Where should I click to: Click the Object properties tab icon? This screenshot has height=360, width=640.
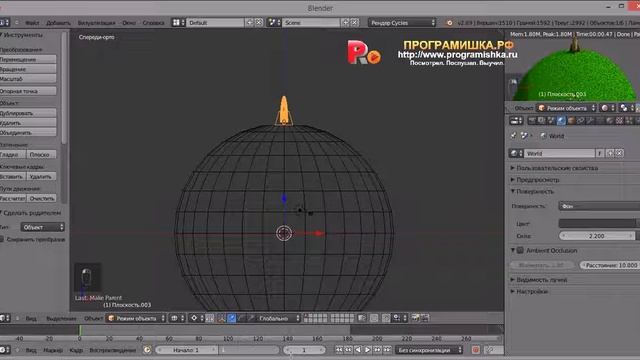pyautogui.click(x=571, y=120)
